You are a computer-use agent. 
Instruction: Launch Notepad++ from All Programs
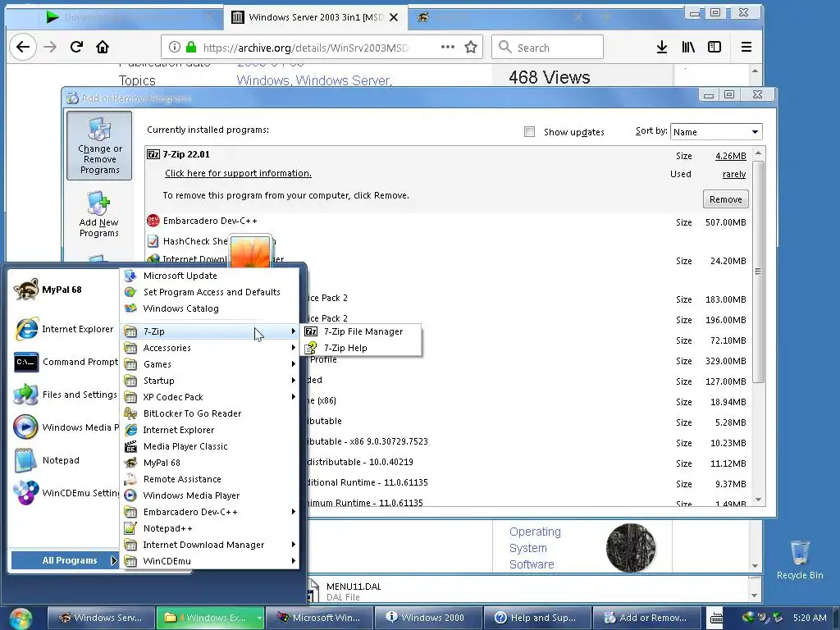coord(209,529)
